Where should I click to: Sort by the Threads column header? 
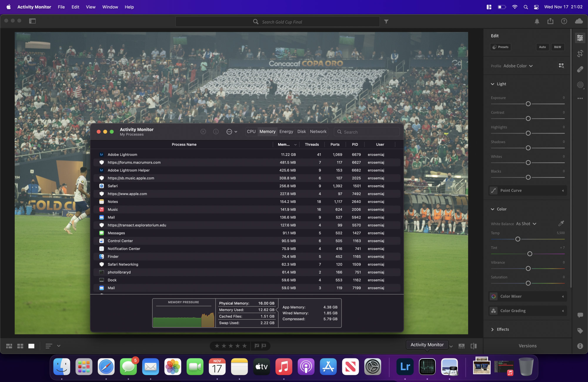[x=312, y=144]
